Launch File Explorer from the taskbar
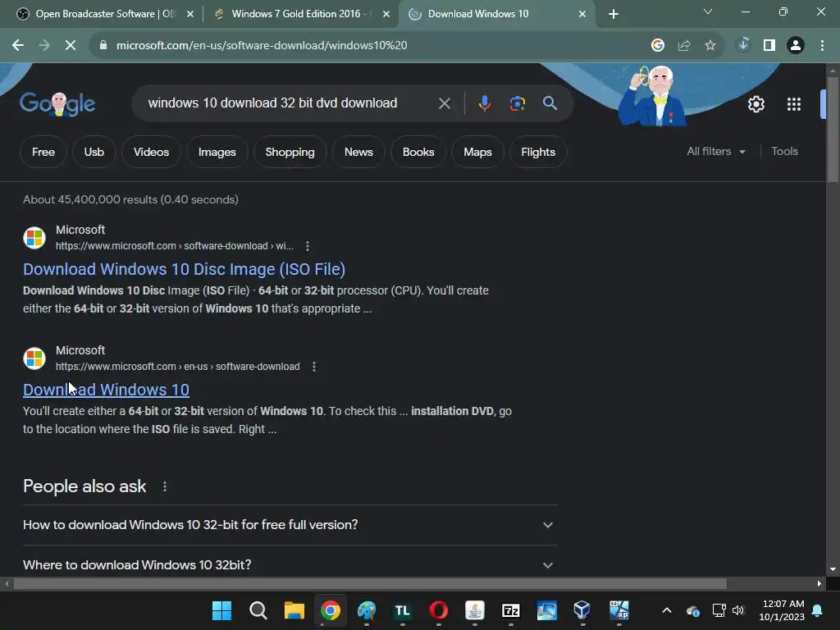Image resolution: width=840 pixels, height=630 pixels. (294, 610)
